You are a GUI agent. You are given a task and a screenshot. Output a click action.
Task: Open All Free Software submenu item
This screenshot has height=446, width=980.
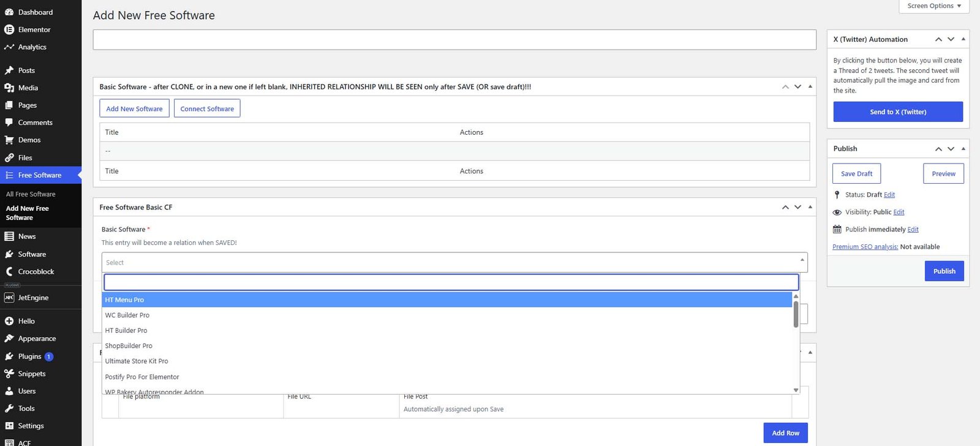31,194
